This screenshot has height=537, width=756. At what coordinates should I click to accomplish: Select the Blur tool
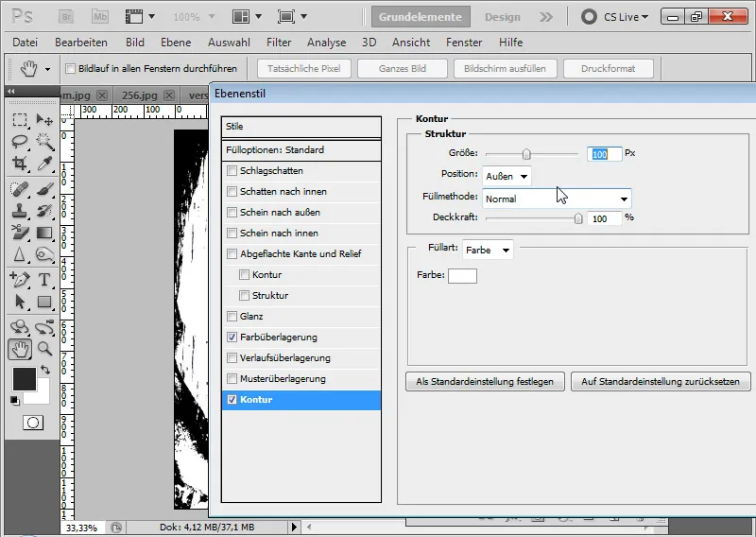tap(20, 254)
